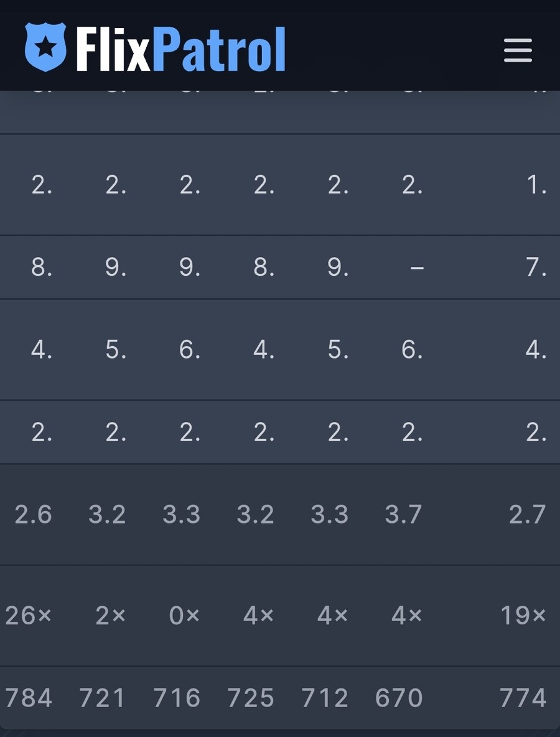This screenshot has height=737, width=560.
Task: Select the 0× count cell
Action: [x=184, y=615]
